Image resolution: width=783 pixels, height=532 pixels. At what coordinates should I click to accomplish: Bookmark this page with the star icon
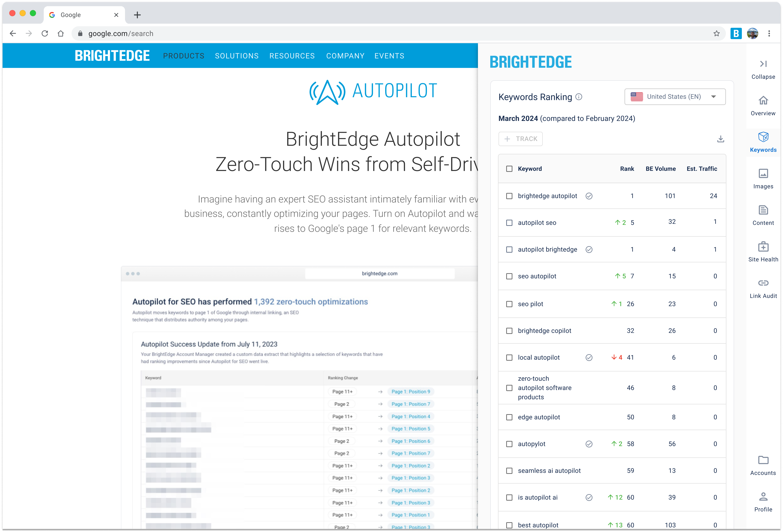[716, 33]
